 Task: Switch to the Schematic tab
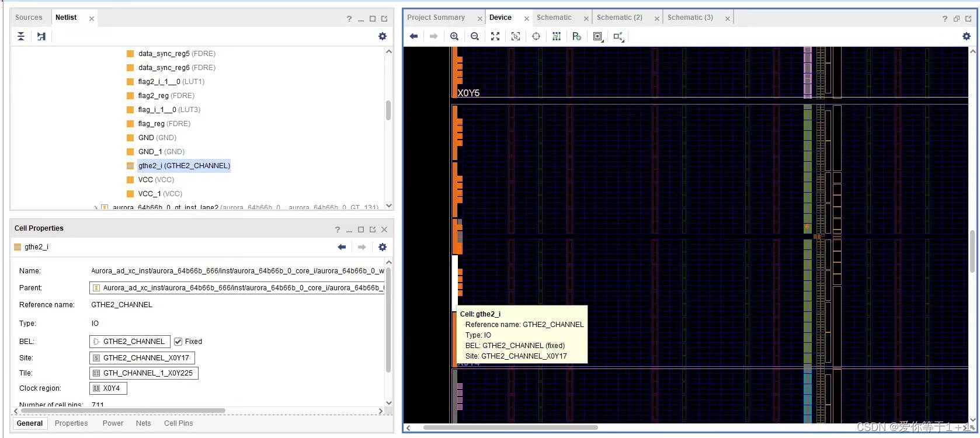point(554,18)
